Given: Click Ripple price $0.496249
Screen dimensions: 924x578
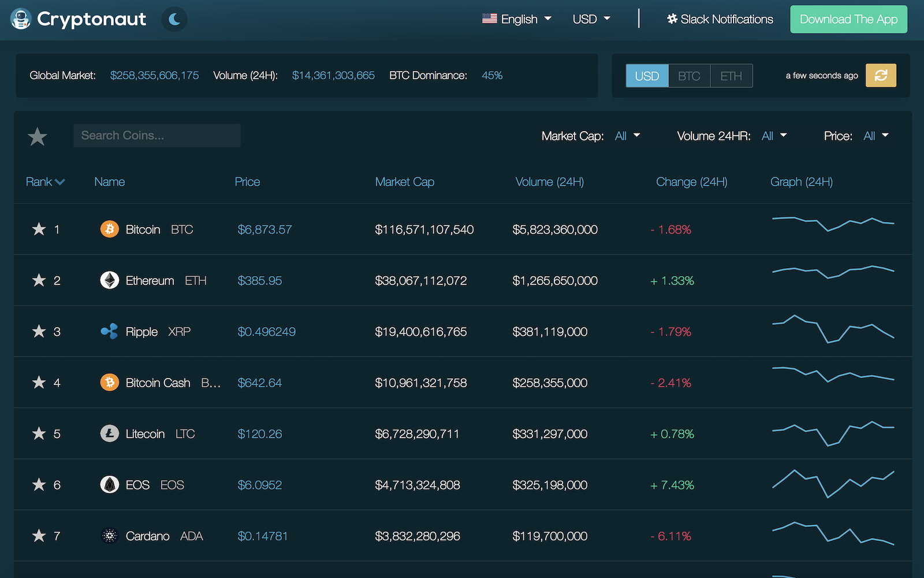Looking at the screenshot, I should click(x=266, y=332).
